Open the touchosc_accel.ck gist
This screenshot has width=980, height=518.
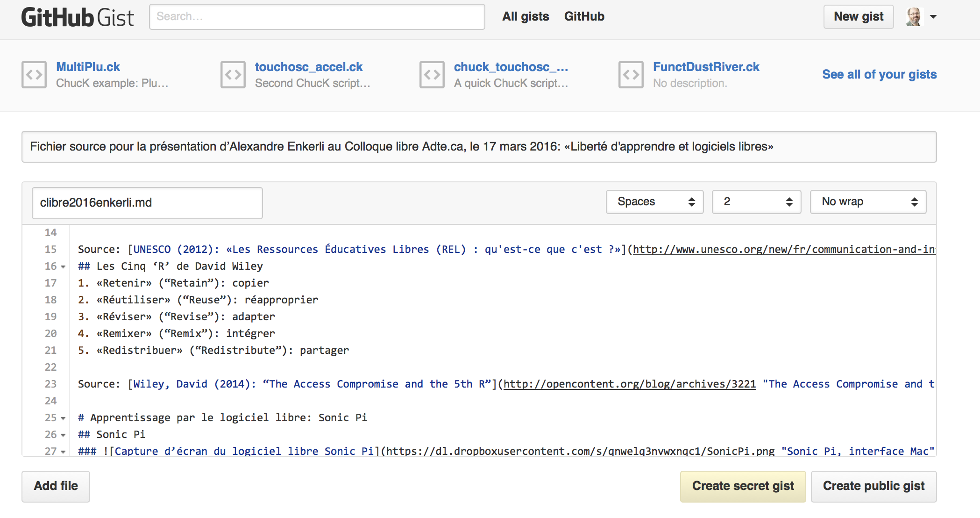coord(309,67)
